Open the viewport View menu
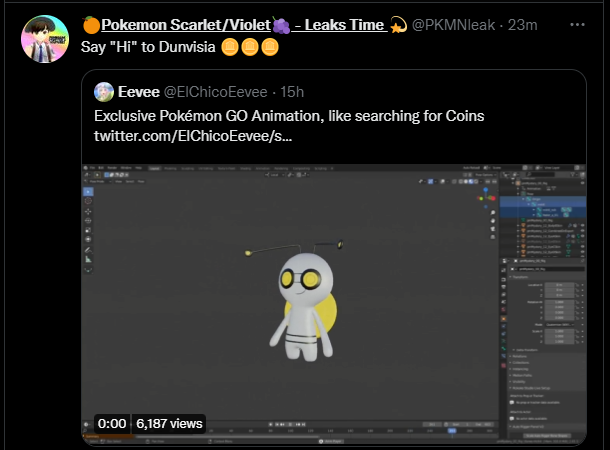 (x=119, y=181)
